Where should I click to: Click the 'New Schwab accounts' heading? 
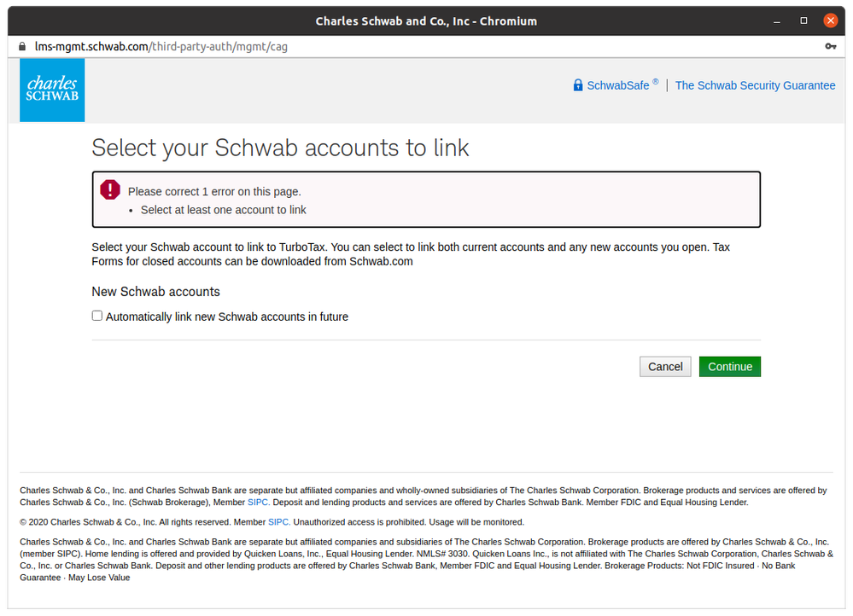(155, 292)
